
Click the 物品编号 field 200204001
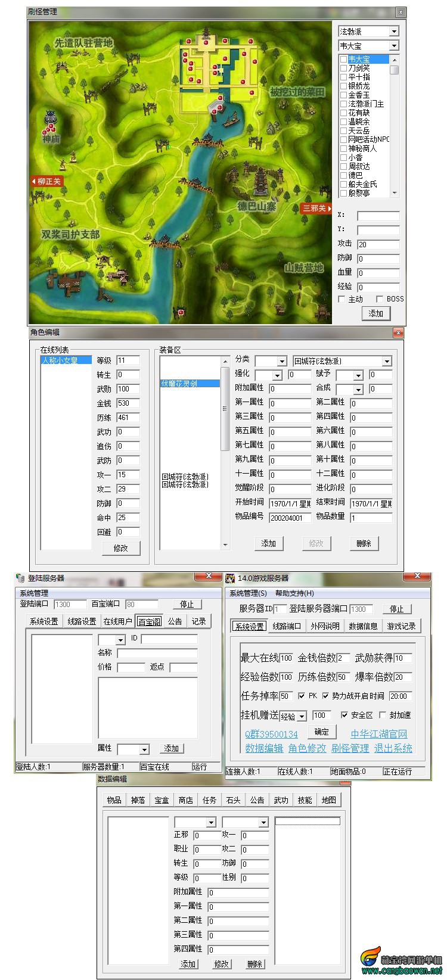pos(290,518)
